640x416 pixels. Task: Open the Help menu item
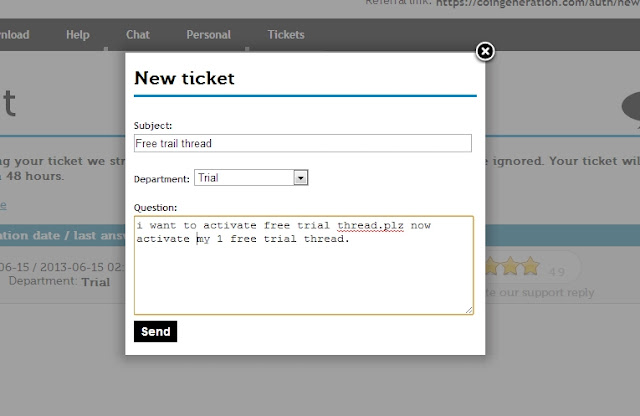click(x=77, y=35)
